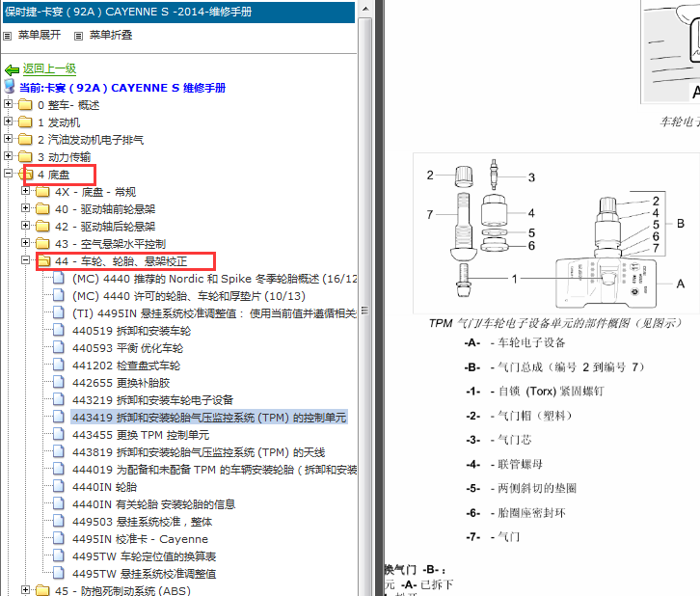This screenshot has width=700, height=596.
Task: Expand the 2 汽油发动机电子排气 node
Action: coord(8,139)
